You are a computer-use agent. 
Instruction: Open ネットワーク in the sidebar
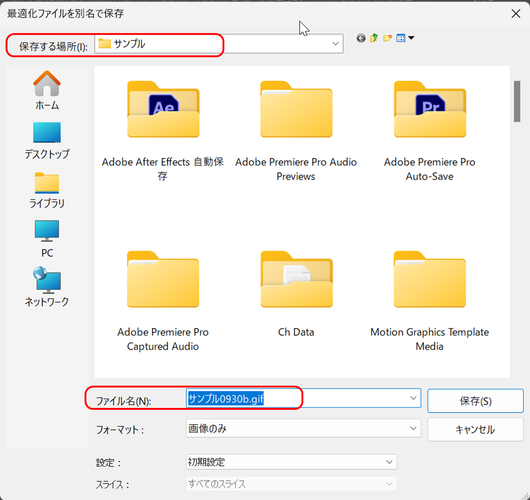(47, 287)
